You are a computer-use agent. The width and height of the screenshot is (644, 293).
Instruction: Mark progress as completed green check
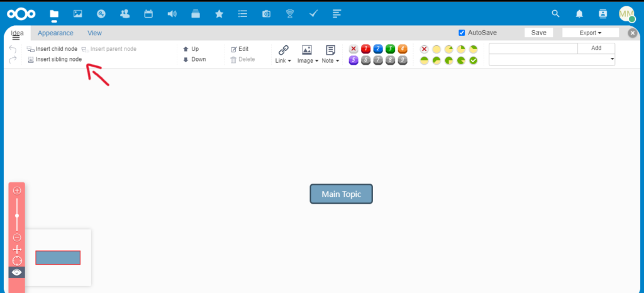point(474,60)
